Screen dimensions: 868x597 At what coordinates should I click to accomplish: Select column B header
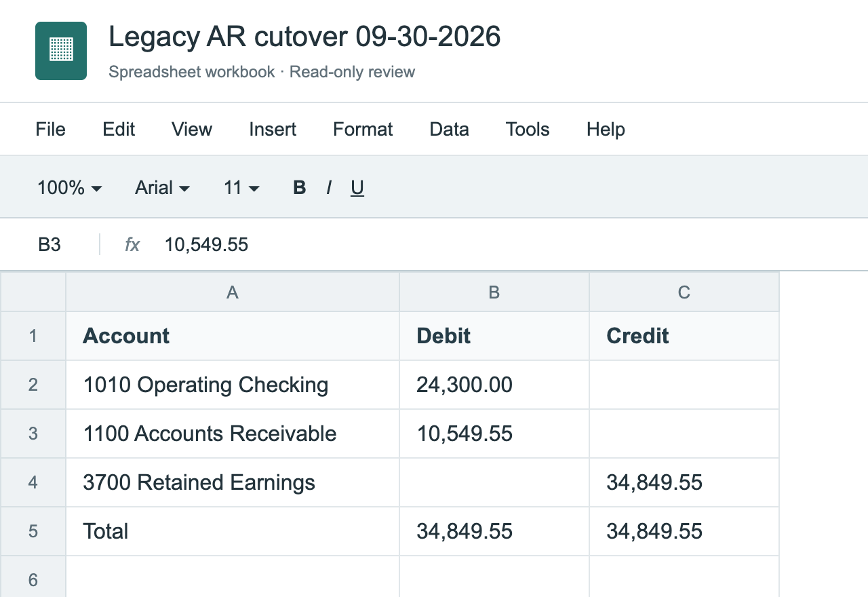[494, 292]
